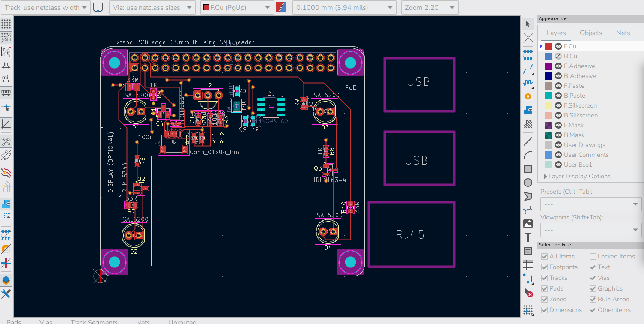Viewport: 644px width, 324px height.
Task: Select the Add Filled Zone tool
Action: click(x=528, y=110)
